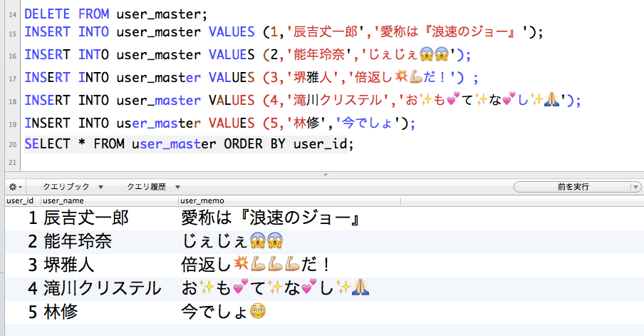Screen dimensions: 644x336
Task: Place cursor in INSERT line for 堺雅人
Action: [x=251, y=78]
